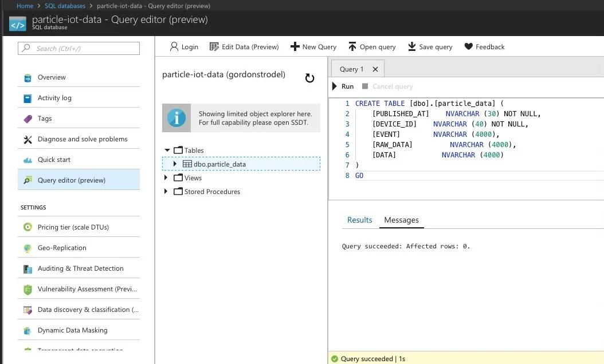Screen dimensions: 604x364
Task: Click the green success check icon in status bar
Action: pyautogui.click(x=334, y=359)
